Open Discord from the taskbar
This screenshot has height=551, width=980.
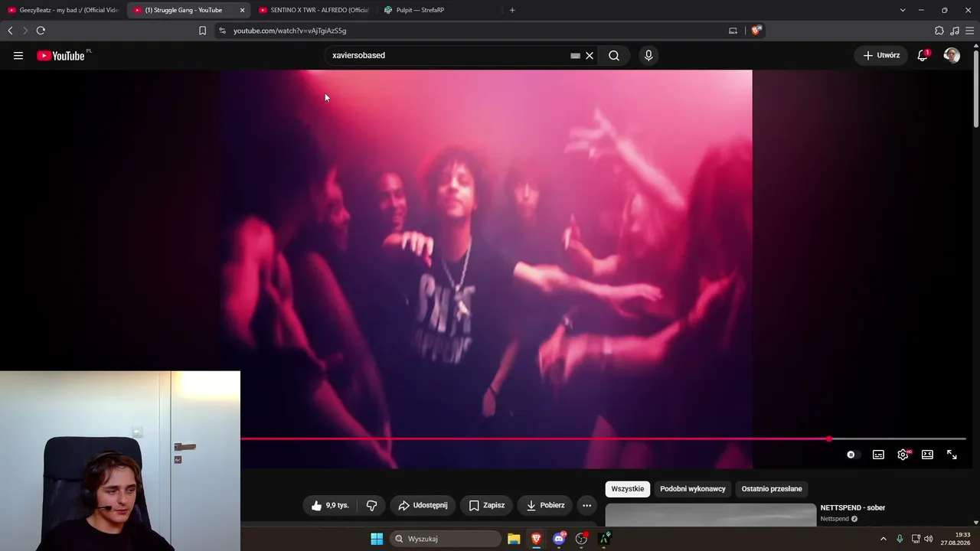(559, 539)
